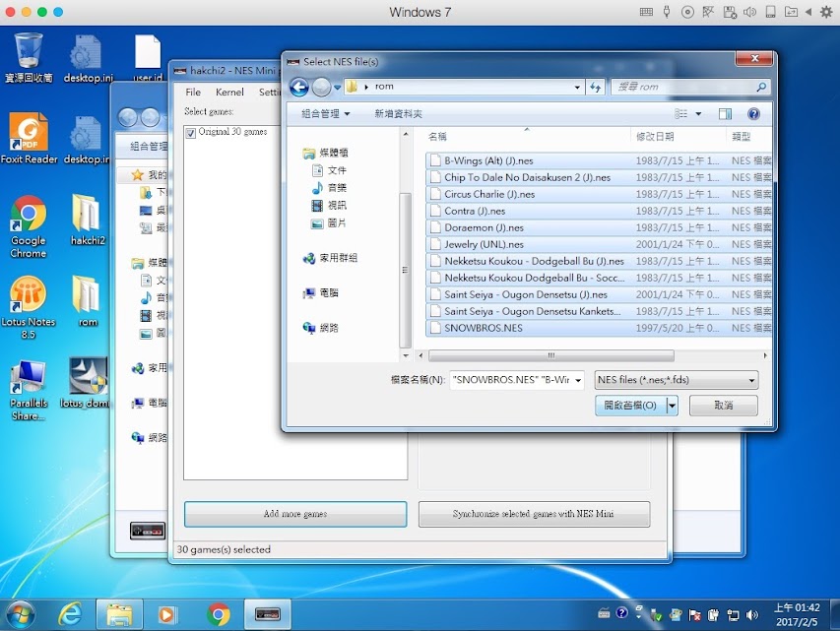Screen dimensions: 840x631
Task: Open Foxit Reader desktop shortcut
Action: pos(29,138)
